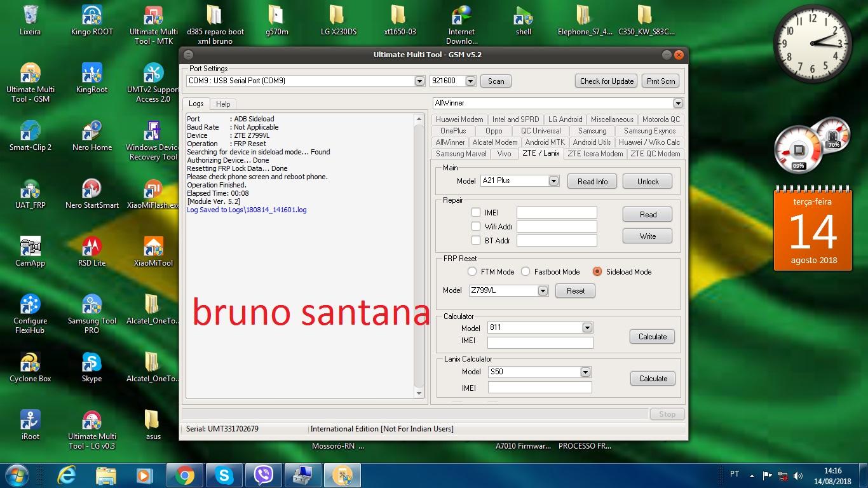Open the Lixeira recycle bin icon

30,20
